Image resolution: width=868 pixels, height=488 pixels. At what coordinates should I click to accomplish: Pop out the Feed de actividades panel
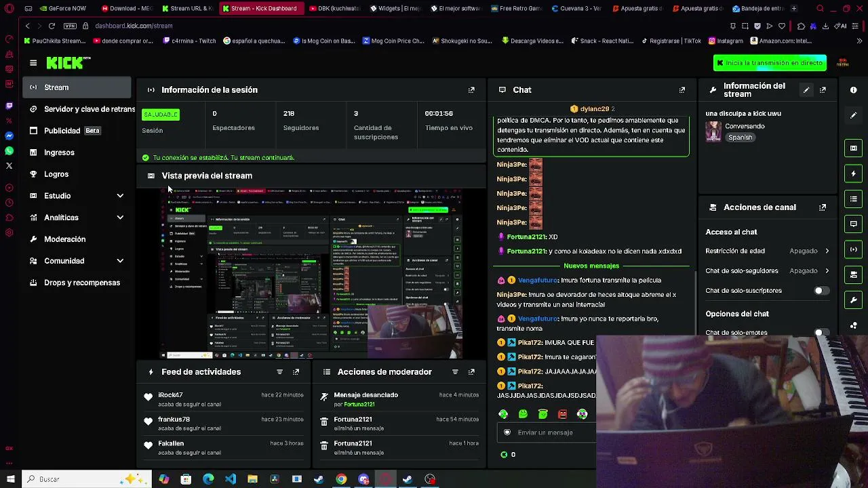tap(296, 371)
